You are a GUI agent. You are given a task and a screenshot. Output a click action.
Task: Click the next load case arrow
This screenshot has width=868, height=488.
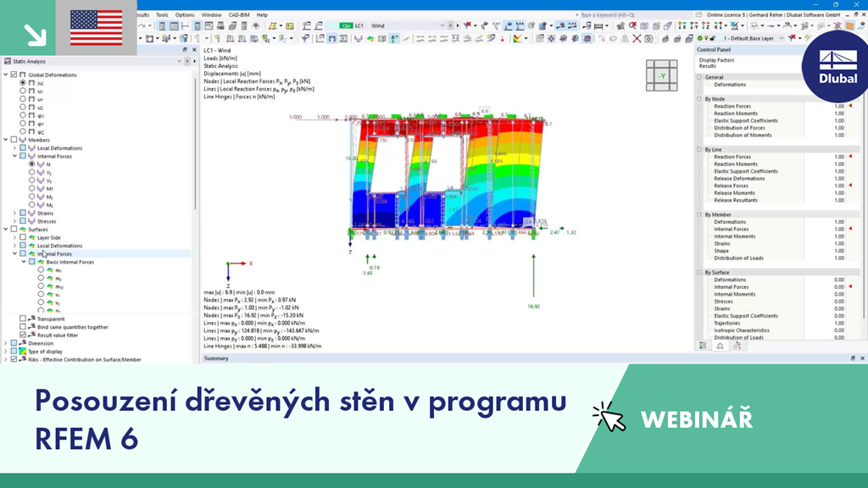pos(457,25)
